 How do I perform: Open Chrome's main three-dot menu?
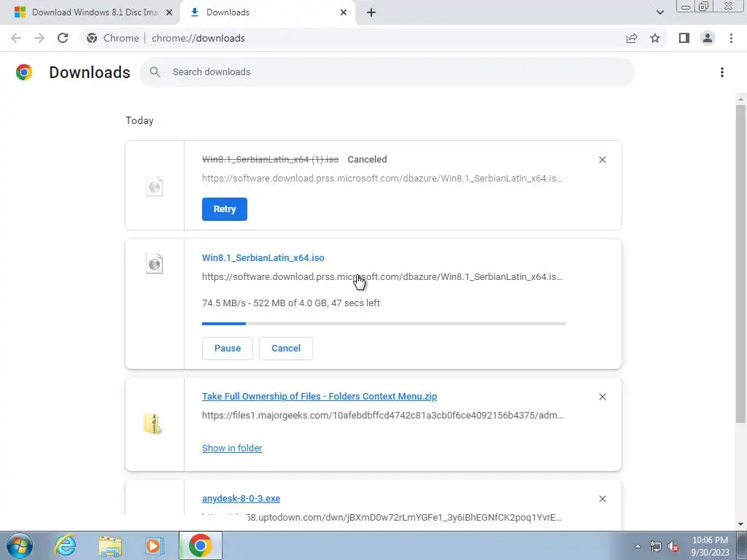click(x=731, y=38)
